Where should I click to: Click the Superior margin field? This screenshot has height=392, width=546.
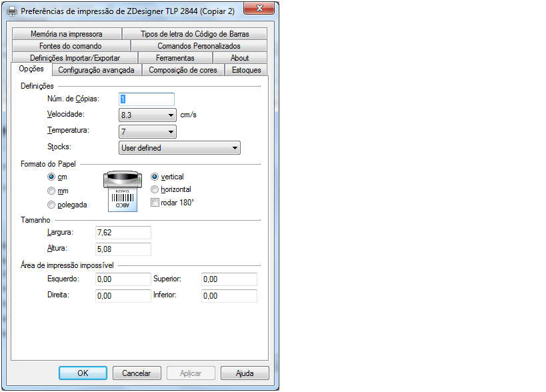coord(229,279)
